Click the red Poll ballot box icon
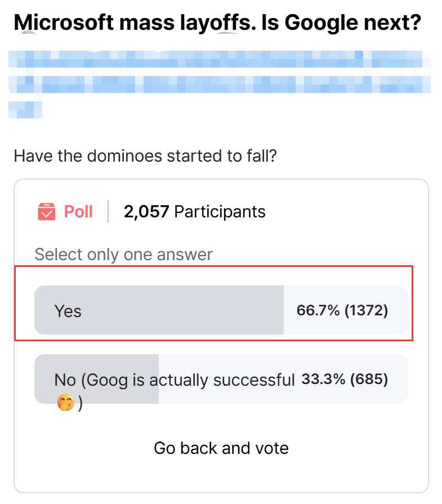The width and height of the screenshot is (442, 504). [x=47, y=212]
